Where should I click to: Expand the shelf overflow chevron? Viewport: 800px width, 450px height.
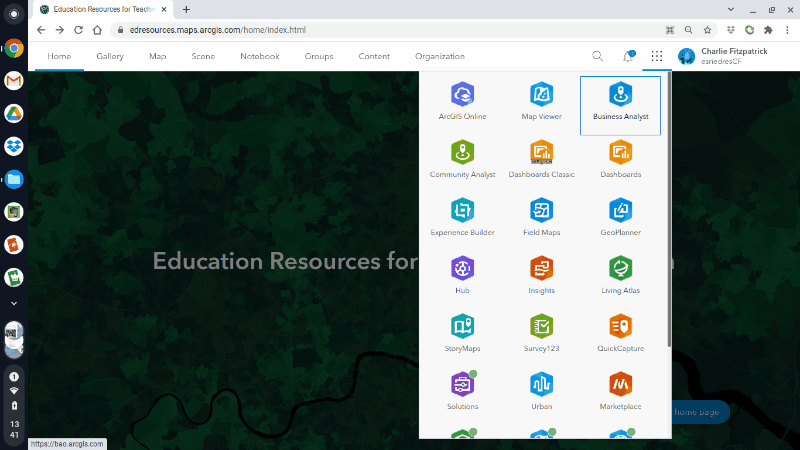point(14,303)
